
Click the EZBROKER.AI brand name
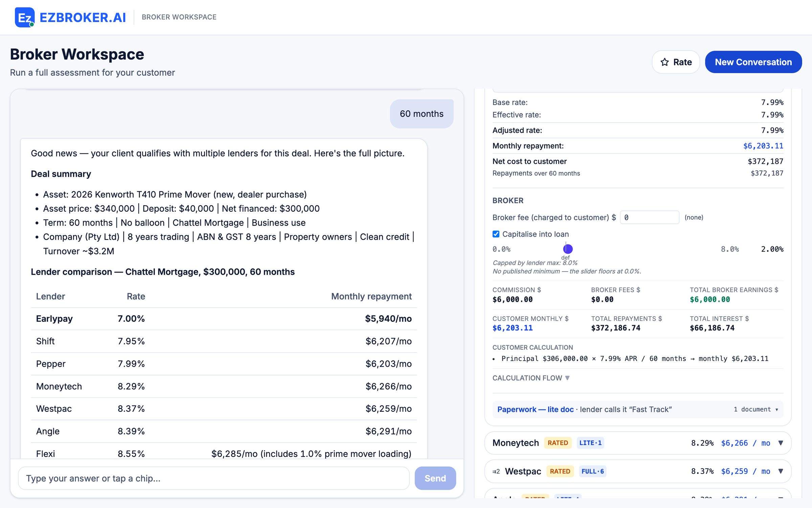(x=83, y=17)
